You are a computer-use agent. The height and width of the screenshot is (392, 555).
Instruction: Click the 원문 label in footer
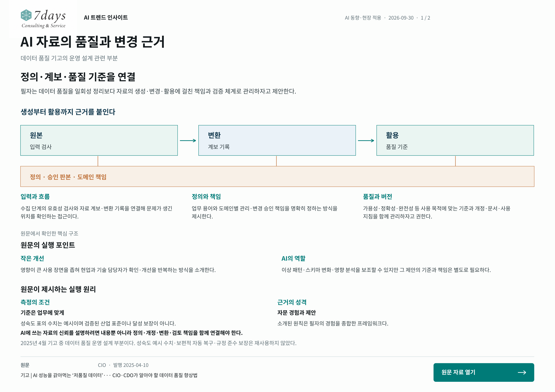(x=25, y=365)
